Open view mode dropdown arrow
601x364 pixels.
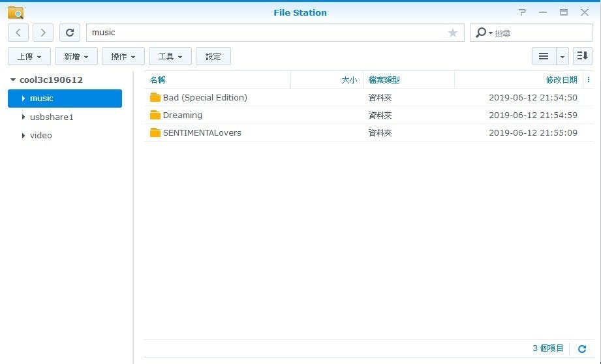[562, 56]
